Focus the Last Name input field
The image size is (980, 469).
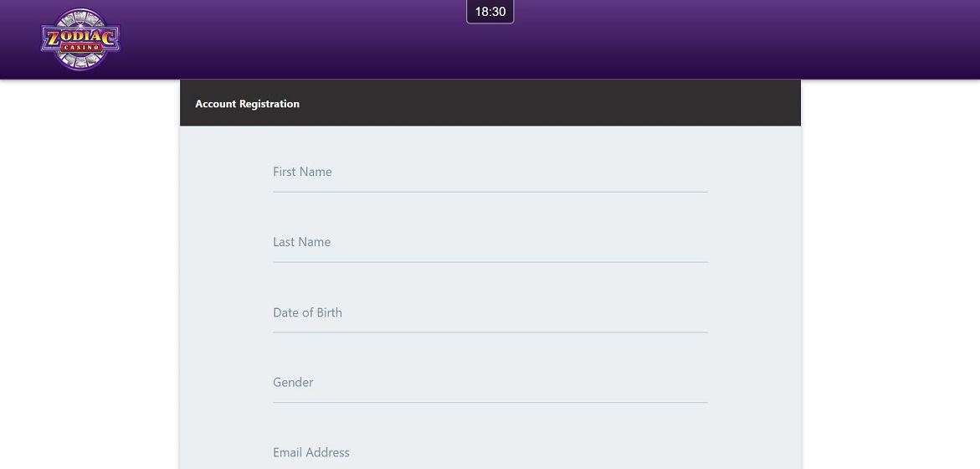pyautogui.click(x=490, y=242)
